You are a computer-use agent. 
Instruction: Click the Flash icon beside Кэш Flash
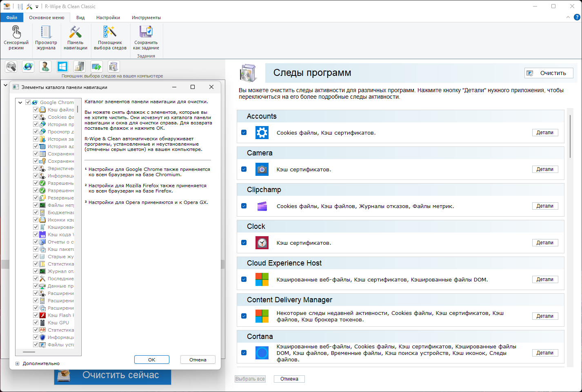click(x=42, y=315)
